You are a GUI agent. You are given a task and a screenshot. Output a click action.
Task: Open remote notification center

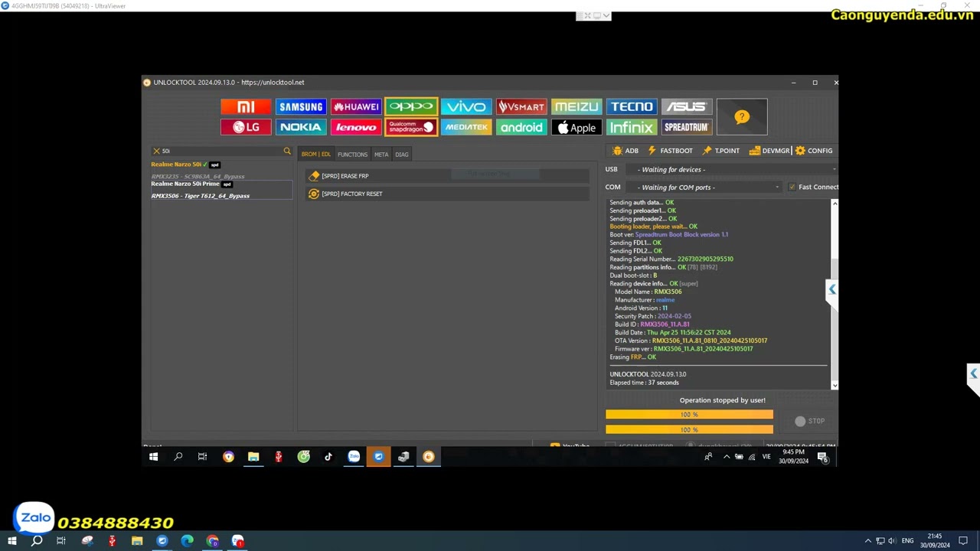[x=822, y=457]
